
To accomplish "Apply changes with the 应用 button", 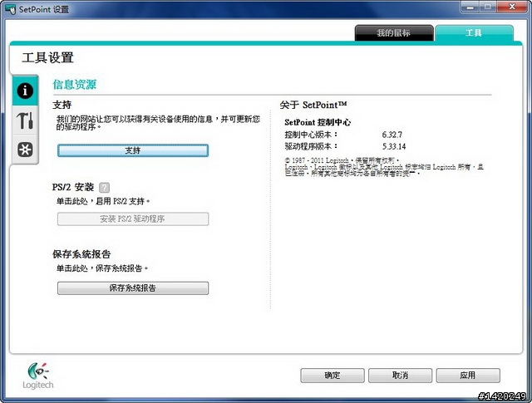I will point(468,376).
